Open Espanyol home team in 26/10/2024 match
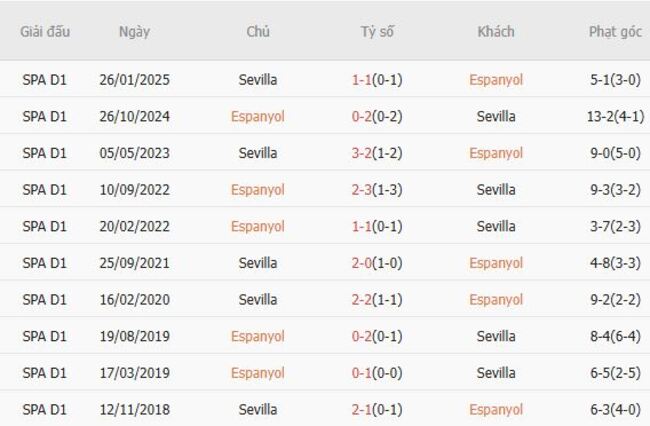Viewport: 650px width, 426px height. [258, 117]
